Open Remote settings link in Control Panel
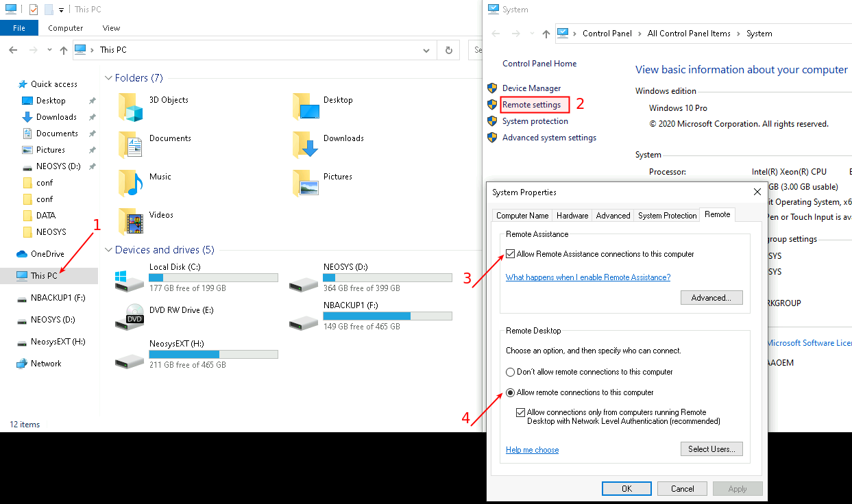This screenshot has width=852, height=504. pos(531,105)
